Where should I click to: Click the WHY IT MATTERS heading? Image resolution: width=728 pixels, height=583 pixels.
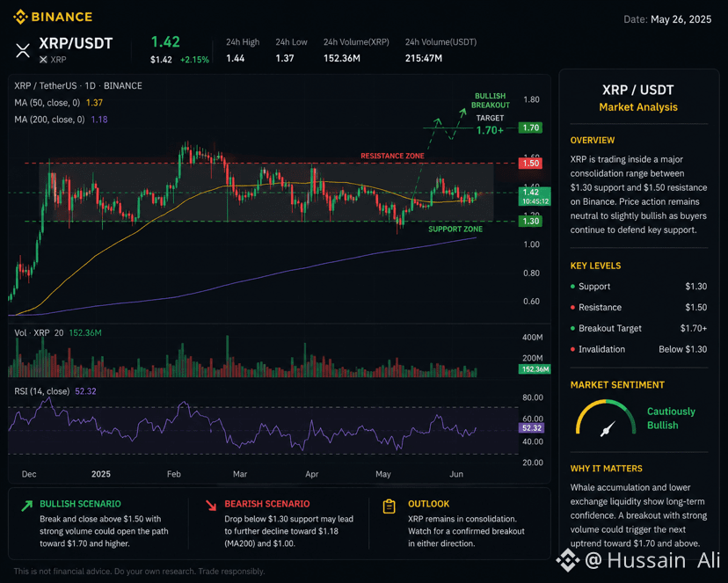607,469
